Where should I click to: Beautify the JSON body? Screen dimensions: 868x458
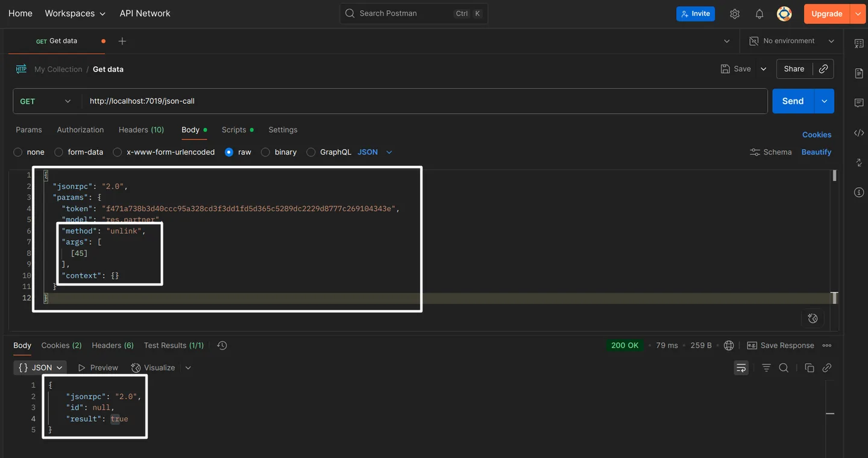click(816, 152)
